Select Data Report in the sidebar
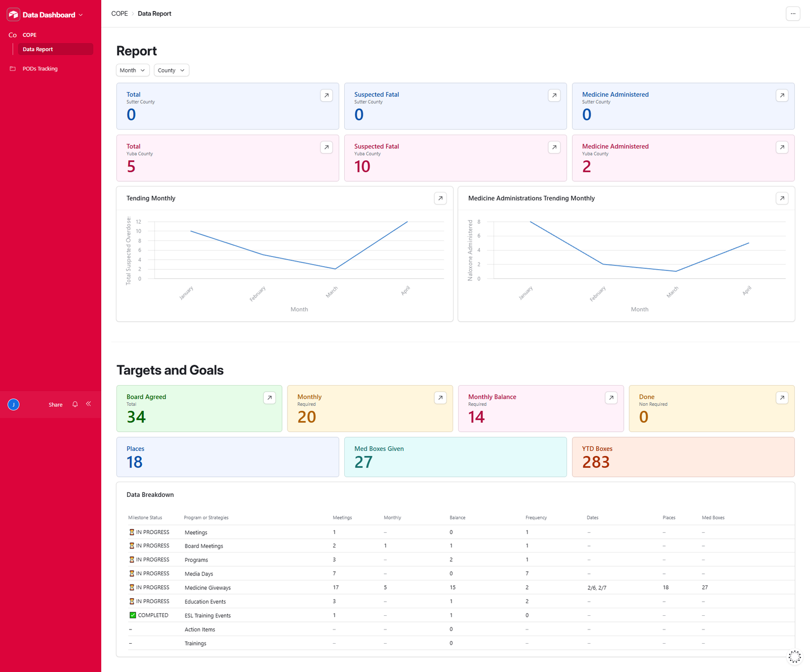Viewport: 810px width, 672px height. coord(55,49)
